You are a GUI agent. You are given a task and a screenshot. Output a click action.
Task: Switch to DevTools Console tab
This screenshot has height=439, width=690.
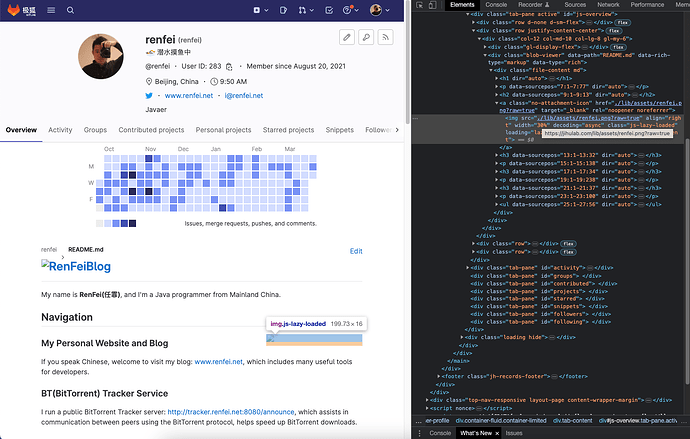click(x=496, y=4)
